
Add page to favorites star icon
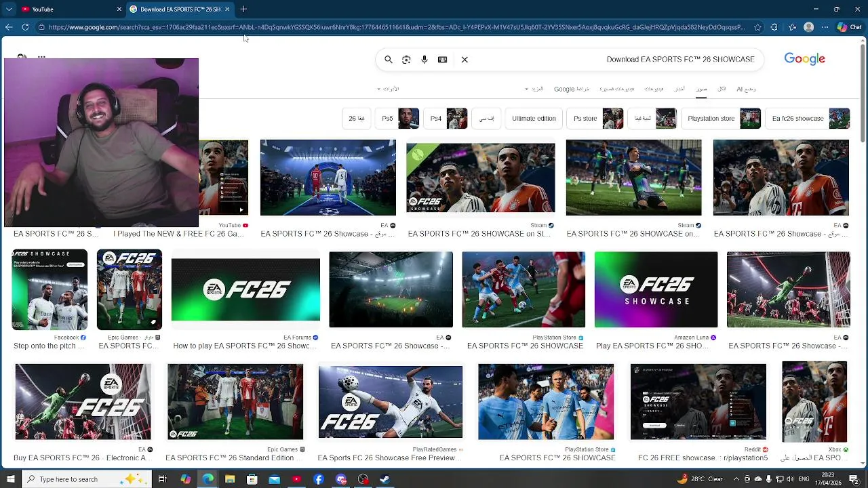[757, 27]
